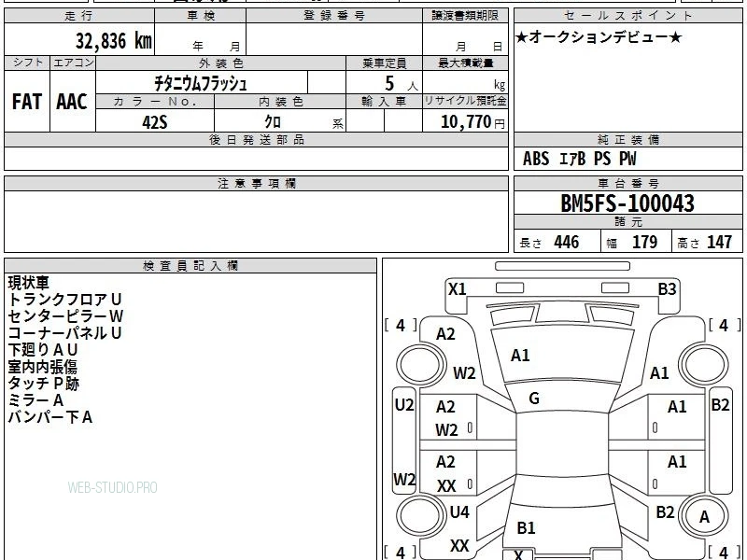Click the mileage value 32,836 km
Viewport: 747px width, 560px height.
click(113, 40)
